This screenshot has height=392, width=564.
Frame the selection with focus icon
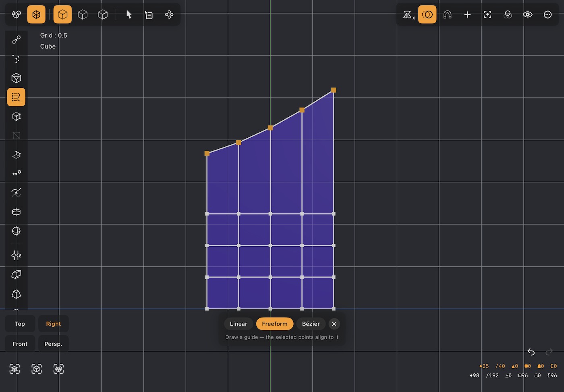pyautogui.click(x=487, y=15)
